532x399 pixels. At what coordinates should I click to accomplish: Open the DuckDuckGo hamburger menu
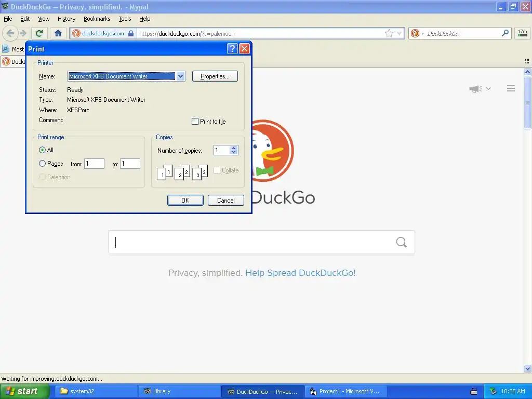[x=511, y=88]
